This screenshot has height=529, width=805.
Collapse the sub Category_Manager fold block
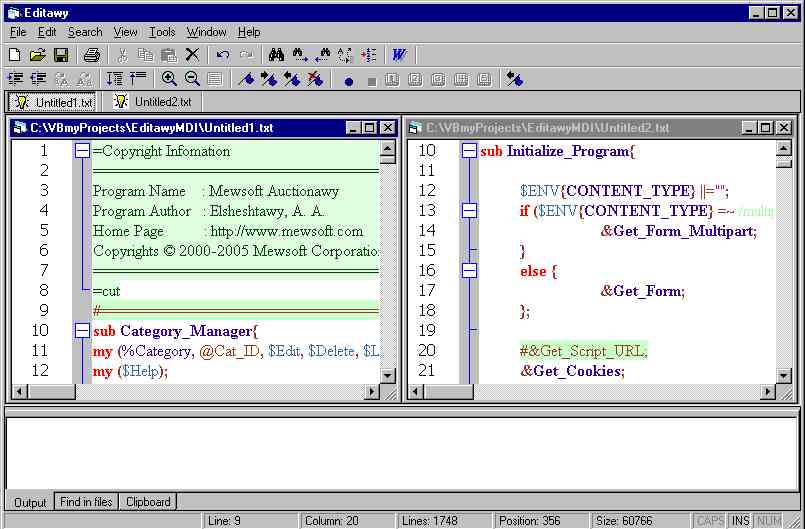pyautogui.click(x=82, y=331)
